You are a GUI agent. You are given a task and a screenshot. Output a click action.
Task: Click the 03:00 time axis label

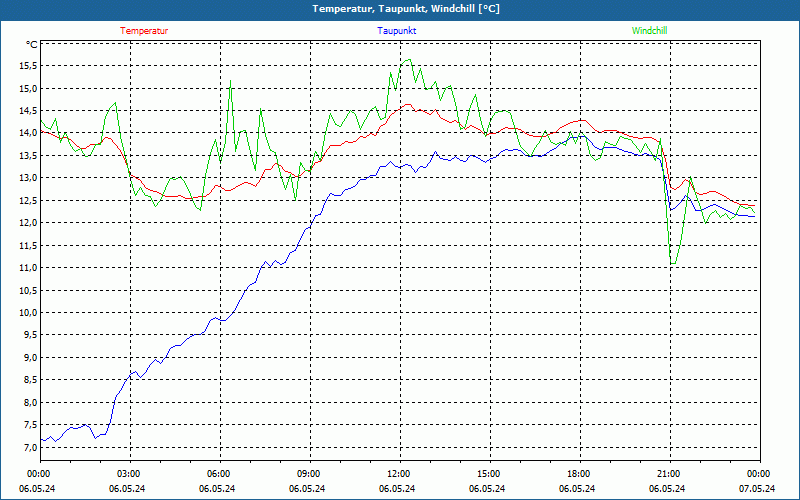click(130, 474)
